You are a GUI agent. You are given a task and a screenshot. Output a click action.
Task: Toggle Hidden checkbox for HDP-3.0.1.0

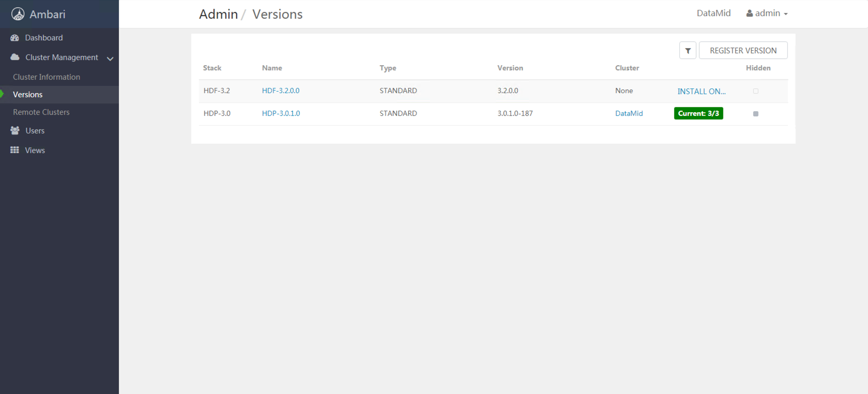(x=755, y=114)
